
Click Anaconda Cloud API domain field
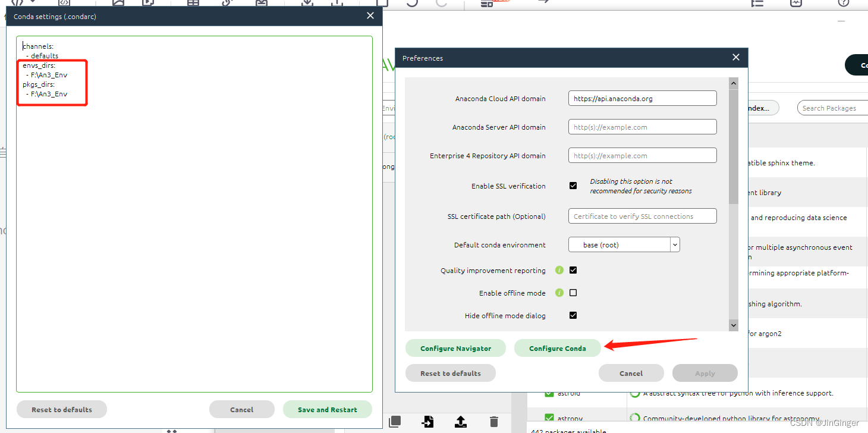(642, 99)
